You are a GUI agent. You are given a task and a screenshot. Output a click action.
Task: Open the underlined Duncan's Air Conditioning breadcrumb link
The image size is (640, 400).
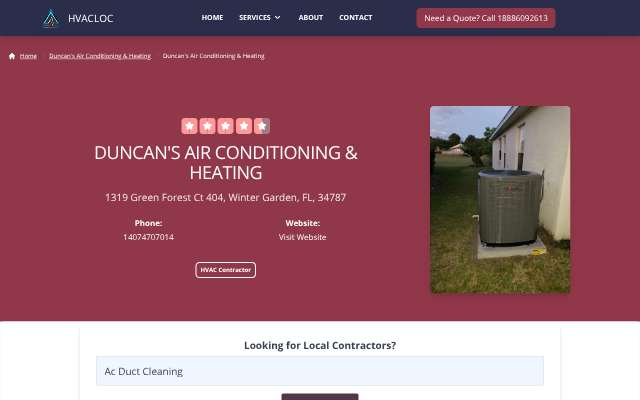point(100,56)
